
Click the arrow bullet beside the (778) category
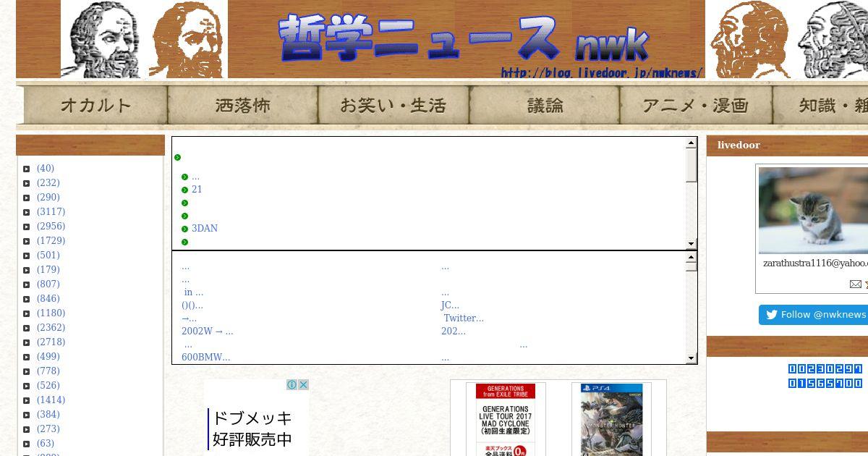point(27,371)
